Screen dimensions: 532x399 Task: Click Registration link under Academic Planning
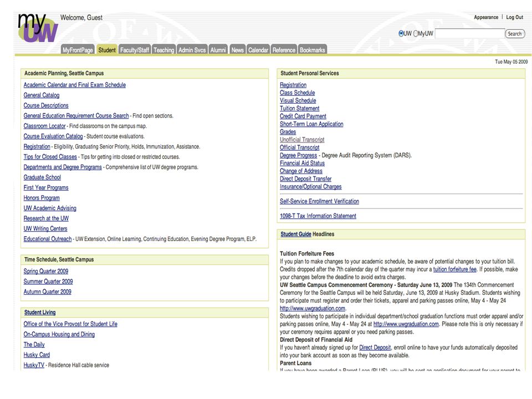pos(37,146)
